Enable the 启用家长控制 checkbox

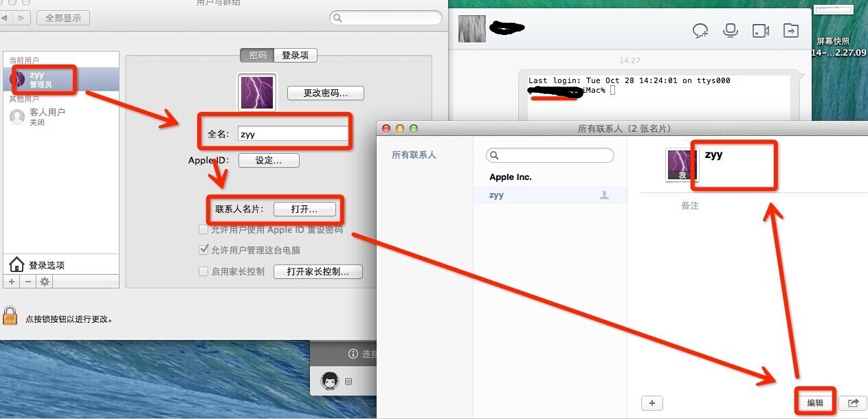pyautogui.click(x=203, y=271)
